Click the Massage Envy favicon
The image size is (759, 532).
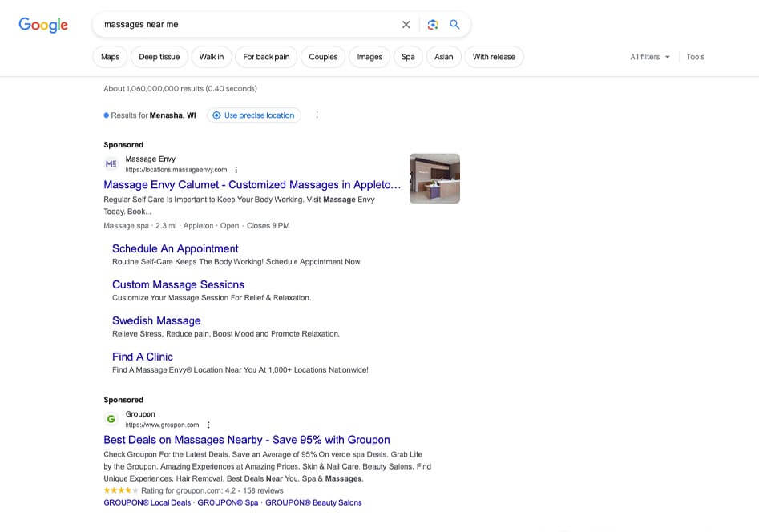point(111,164)
